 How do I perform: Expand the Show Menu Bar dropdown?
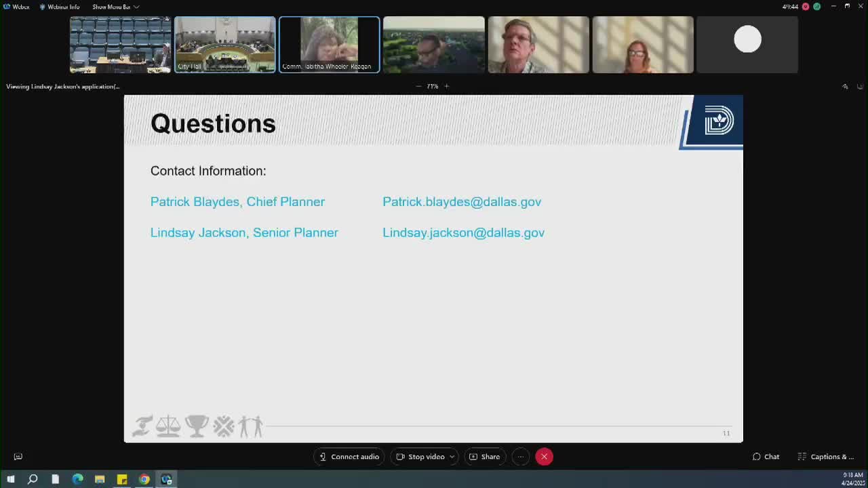115,7
